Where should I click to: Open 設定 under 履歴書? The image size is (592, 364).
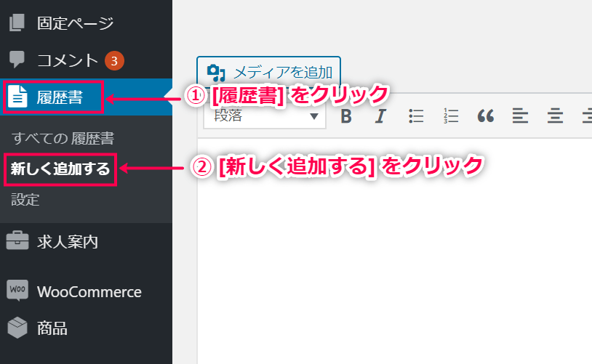pos(25,200)
